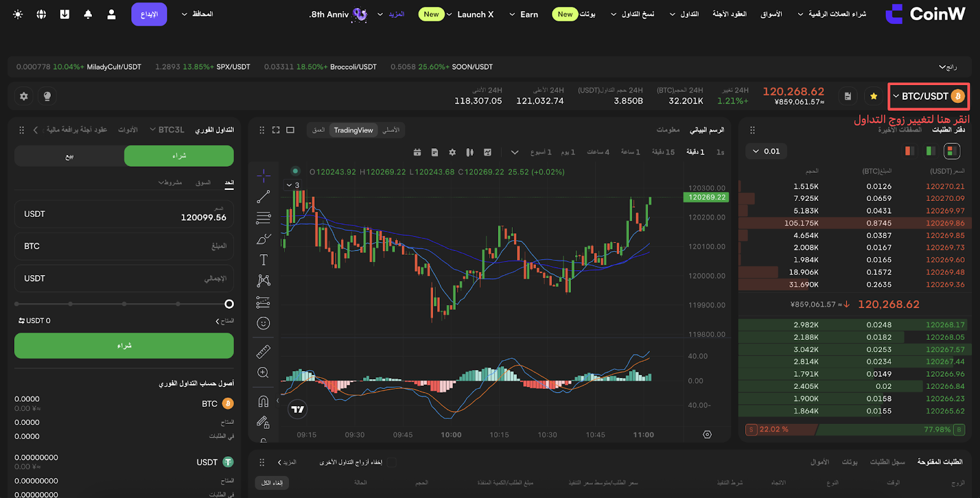Check the hide other trading pairs checkbox
This screenshot has height=498, width=980.
click(x=392, y=462)
